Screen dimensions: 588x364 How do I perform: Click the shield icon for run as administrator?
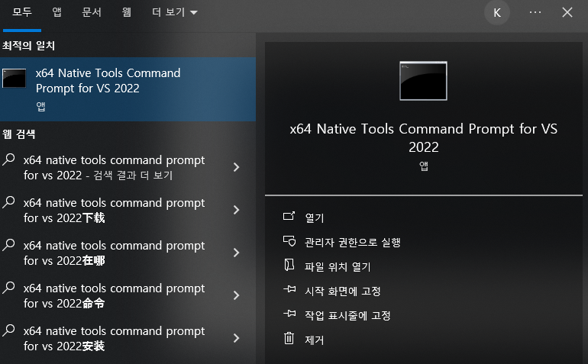[x=289, y=240]
